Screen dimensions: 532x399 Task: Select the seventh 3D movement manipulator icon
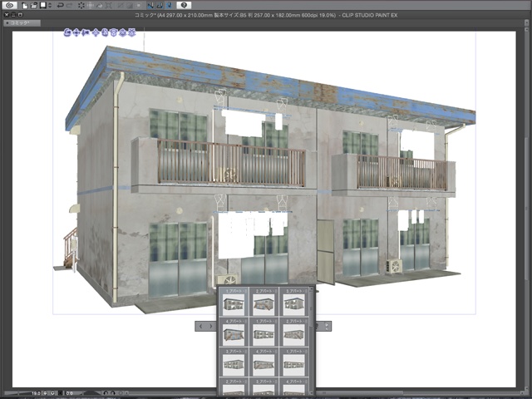point(122,33)
